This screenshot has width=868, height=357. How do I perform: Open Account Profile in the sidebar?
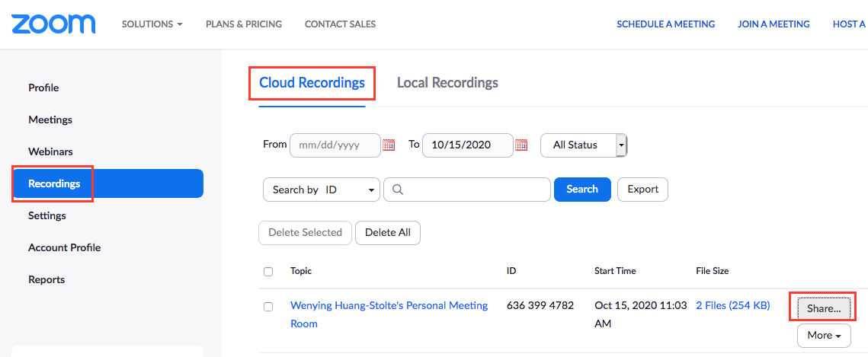(x=65, y=247)
